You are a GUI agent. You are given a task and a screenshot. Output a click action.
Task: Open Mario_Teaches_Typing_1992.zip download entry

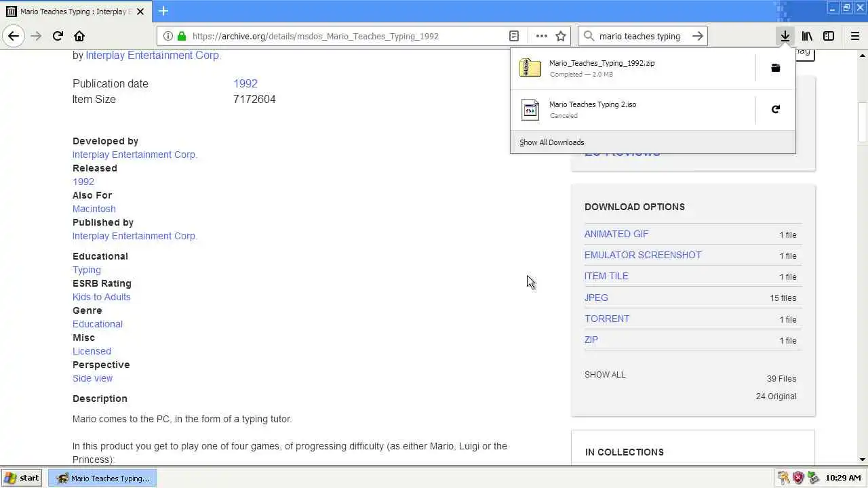pyautogui.click(x=633, y=68)
